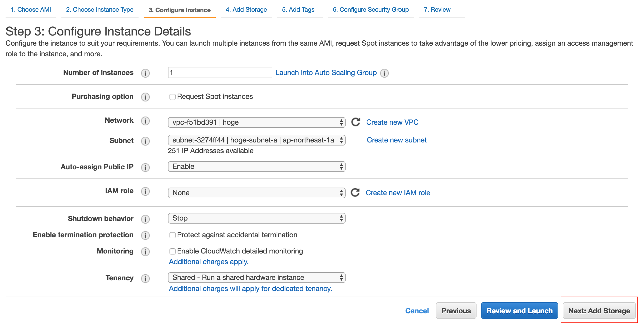
Task: Open Additional charges apply link
Action: [x=209, y=262]
